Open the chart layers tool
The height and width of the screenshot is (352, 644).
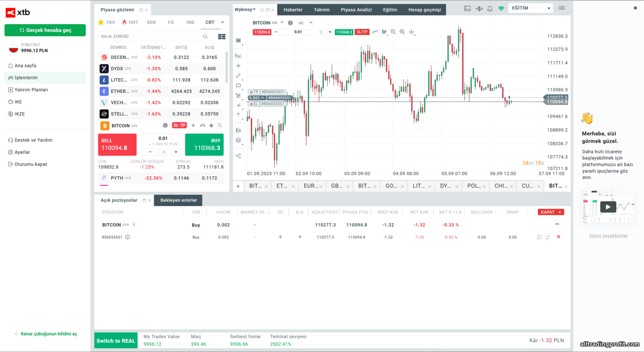click(238, 140)
